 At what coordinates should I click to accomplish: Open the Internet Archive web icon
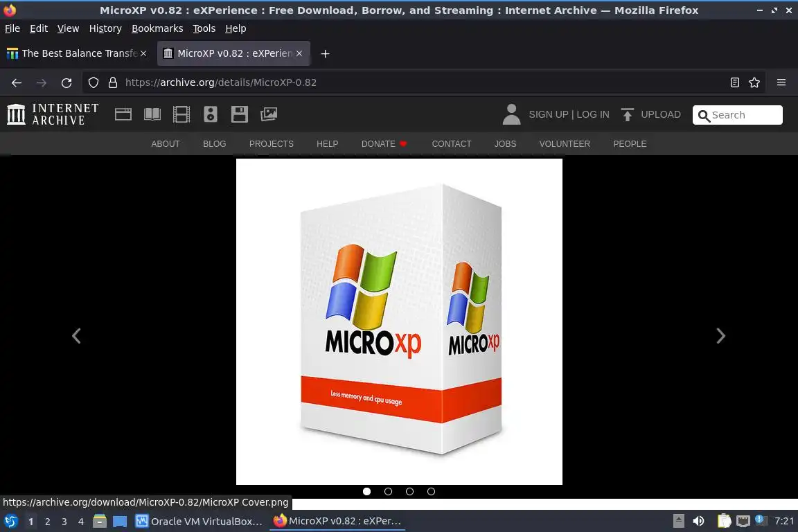(123, 114)
